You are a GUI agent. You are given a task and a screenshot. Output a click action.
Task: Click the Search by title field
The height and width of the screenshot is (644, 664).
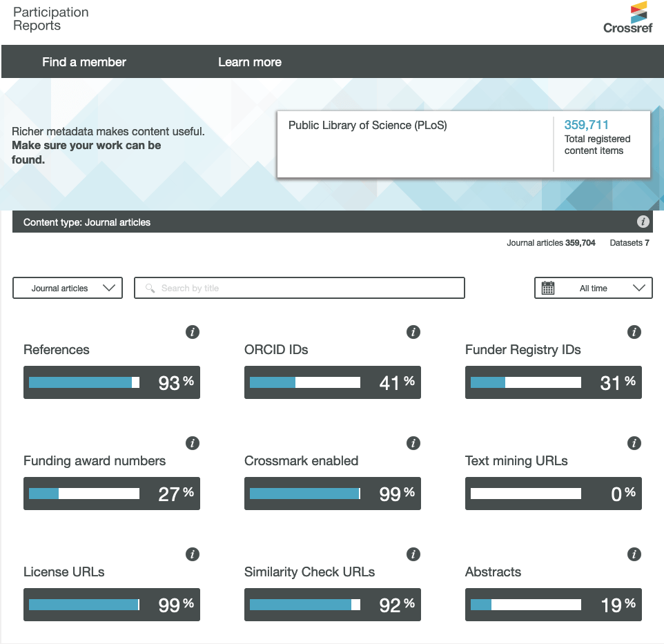tap(300, 288)
